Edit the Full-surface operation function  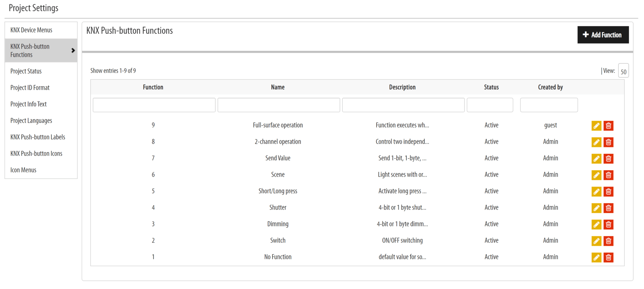pos(596,126)
